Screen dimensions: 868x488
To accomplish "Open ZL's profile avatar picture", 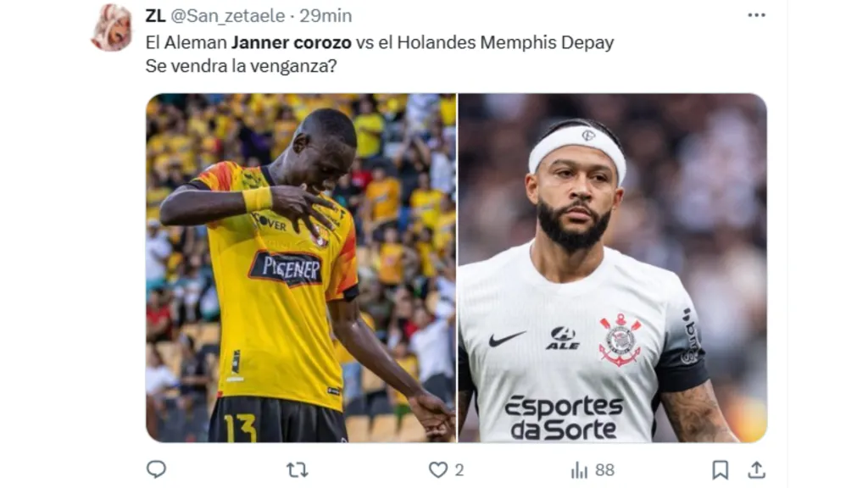I will click(112, 28).
